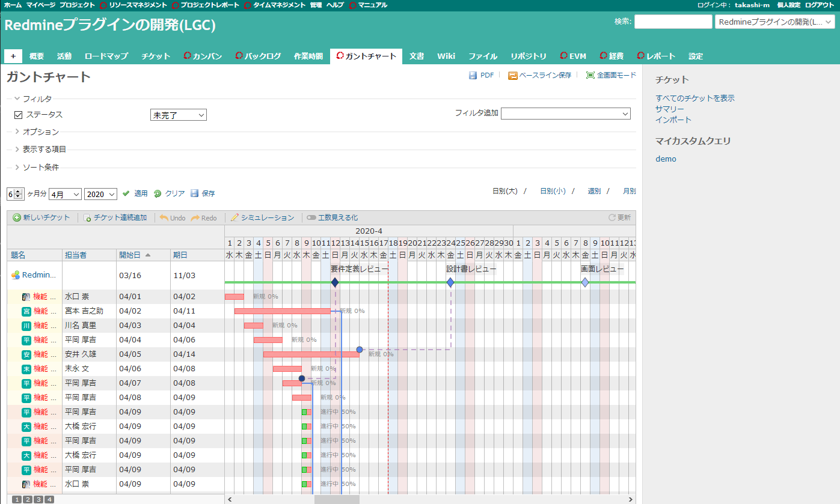Click 設計書レビュー milestone diamond
Viewport: 840px width, 504px height.
450,282
